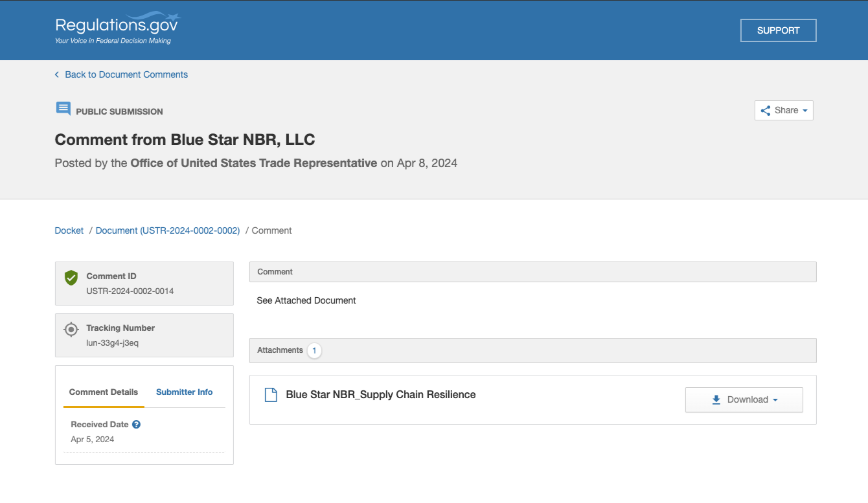Image resolution: width=868 pixels, height=503 pixels.
Task: Click the download arrow icon
Action: (716, 399)
